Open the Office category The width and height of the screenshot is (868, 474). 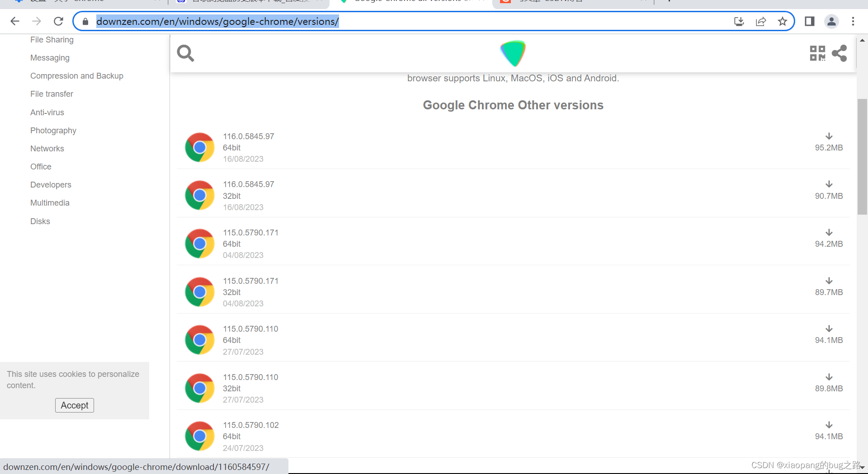pos(41,167)
